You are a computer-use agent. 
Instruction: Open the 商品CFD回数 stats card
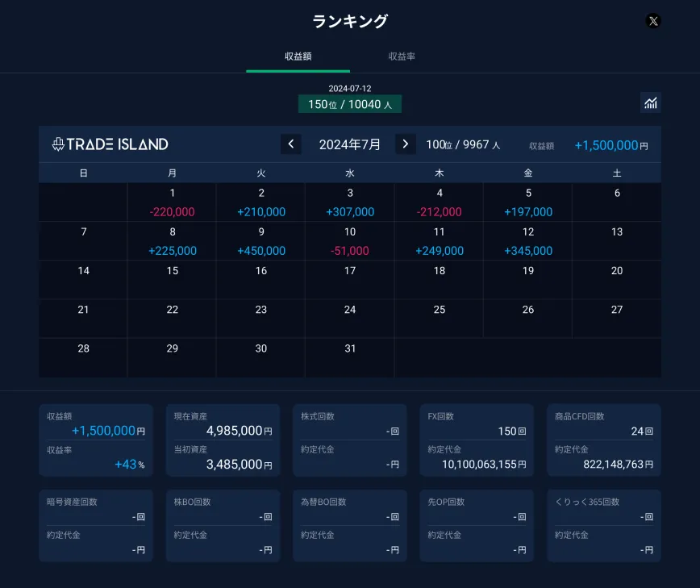[603, 440]
